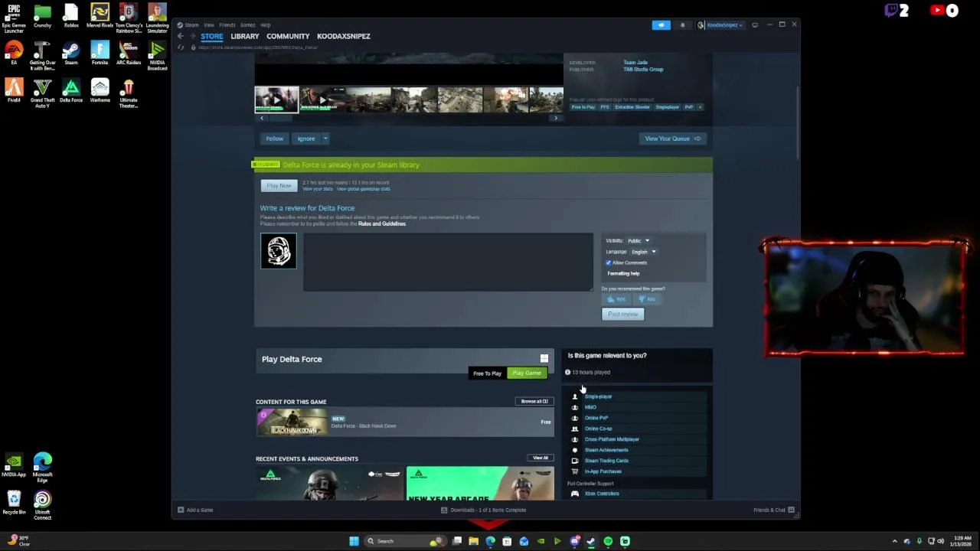This screenshot has height=551, width=980.
Task: Open Spotify from the taskbar
Action: [608, 541]
